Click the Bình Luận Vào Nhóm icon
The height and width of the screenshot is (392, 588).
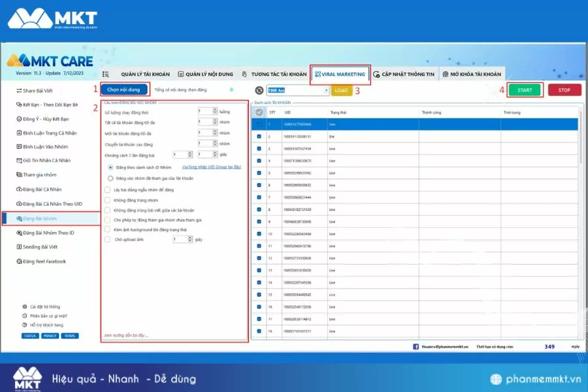coord(19,146)
